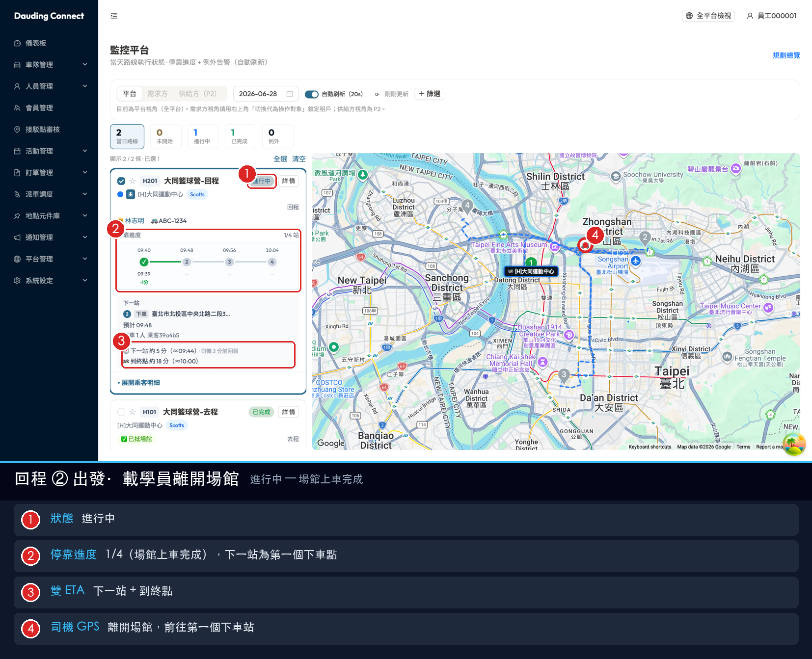This screenshot has height=659, width=812.
Task: Expand the 活動管理 submenu chevron
Action: pos(85,151)
